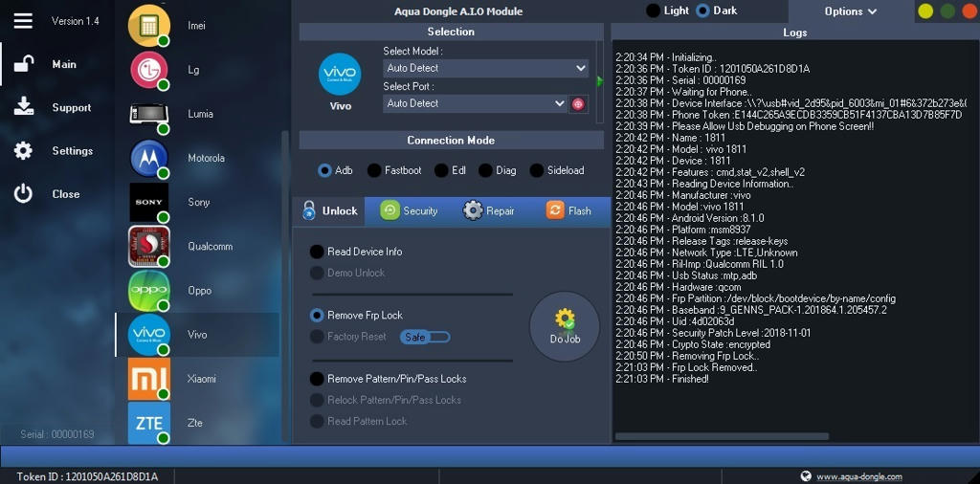Select the ZTE brand icon

pyautogui.click(x=148, y=423)
